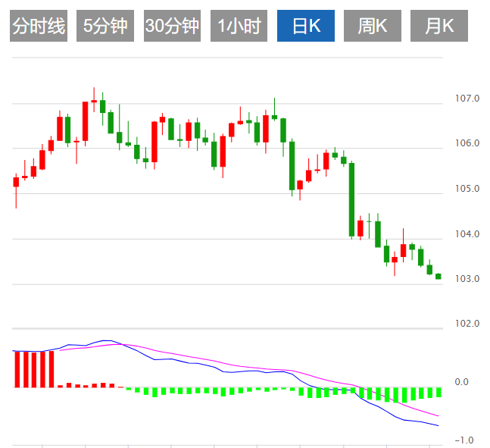Open the 30分钟 interval tab
The image size is (490, 448).
172,27
